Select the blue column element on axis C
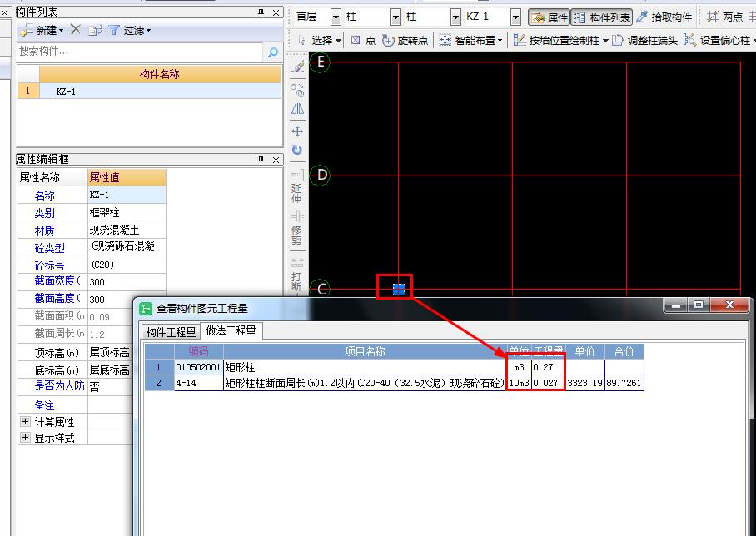 (x=399, y=289)
